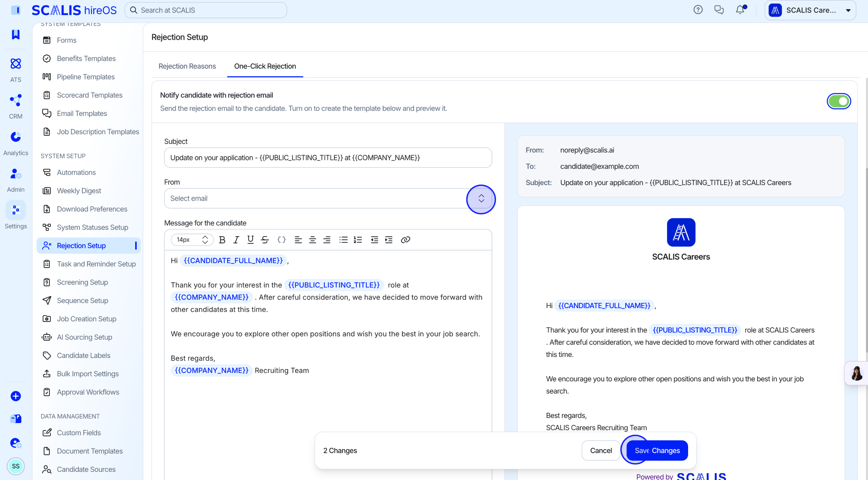Center-align the message text
The image size is (868, 480).
[312, 240]
